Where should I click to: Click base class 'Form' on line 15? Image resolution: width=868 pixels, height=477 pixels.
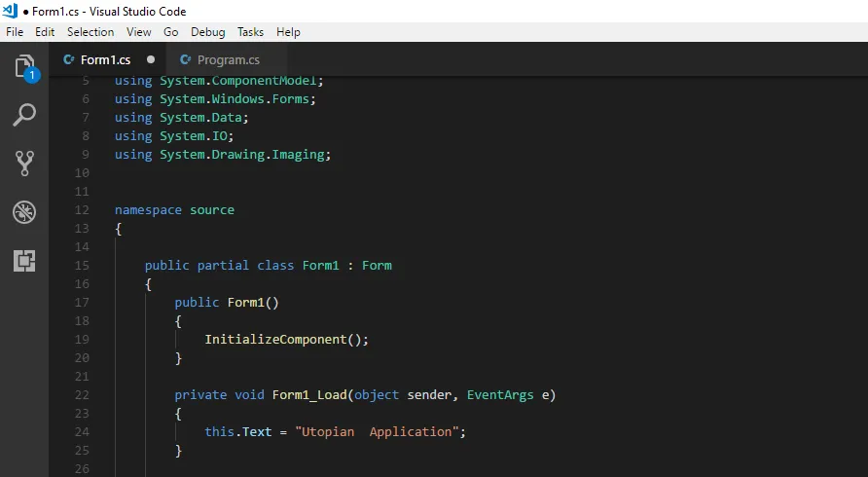[x=377, y=266]
